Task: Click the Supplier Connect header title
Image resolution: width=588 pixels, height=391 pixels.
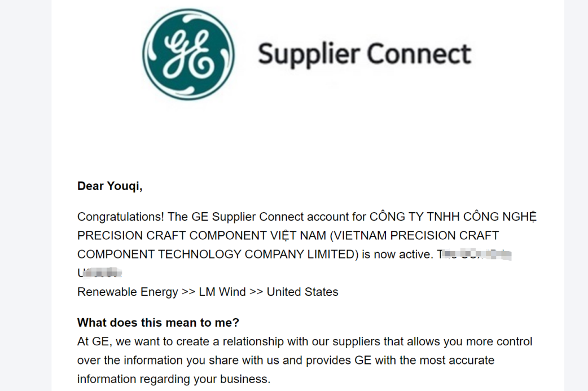Action: (364, 54)
